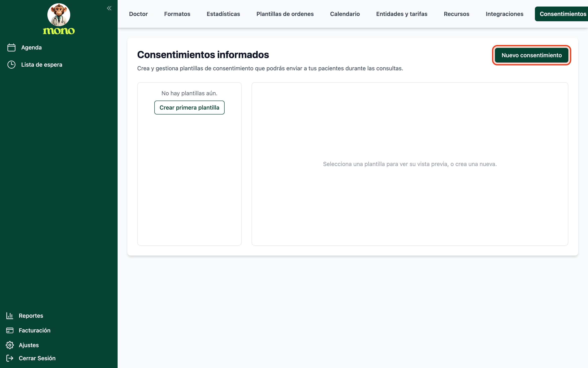This screenshot has height=368, width=588.
Task: Open Facturación from the sidebar
Action: [35, 330]
